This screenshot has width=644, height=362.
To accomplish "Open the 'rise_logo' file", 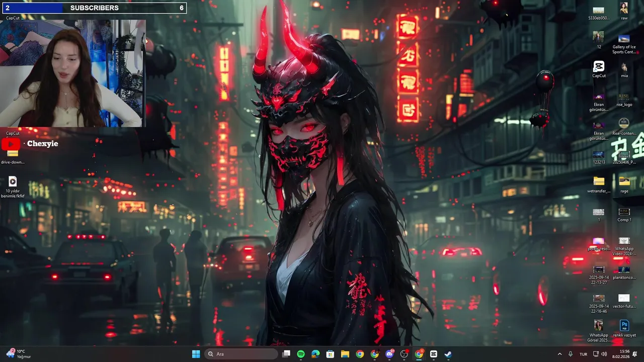I will tap(624, 99).
